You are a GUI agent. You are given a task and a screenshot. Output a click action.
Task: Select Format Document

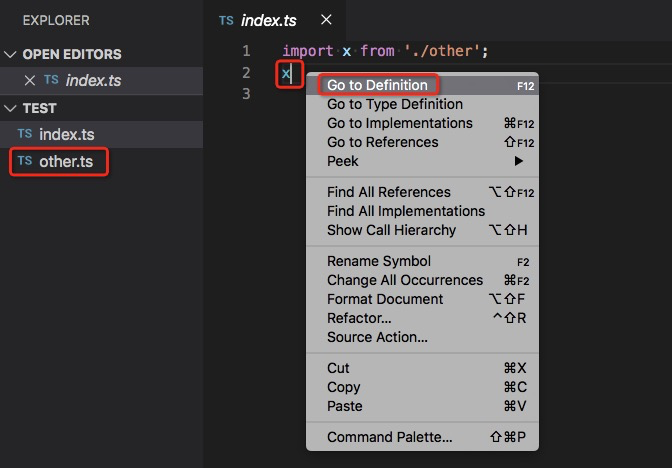384,299
